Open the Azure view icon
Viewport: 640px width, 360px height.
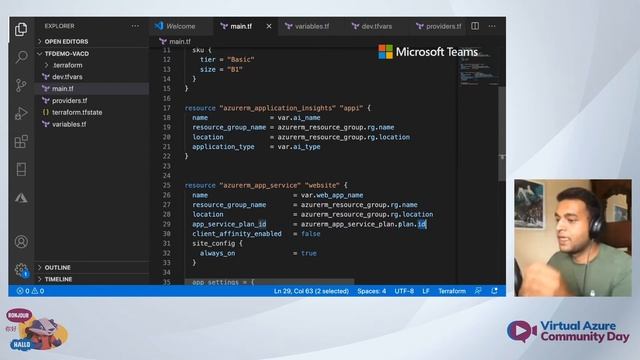pyautogui.click(x=21, y=198)
